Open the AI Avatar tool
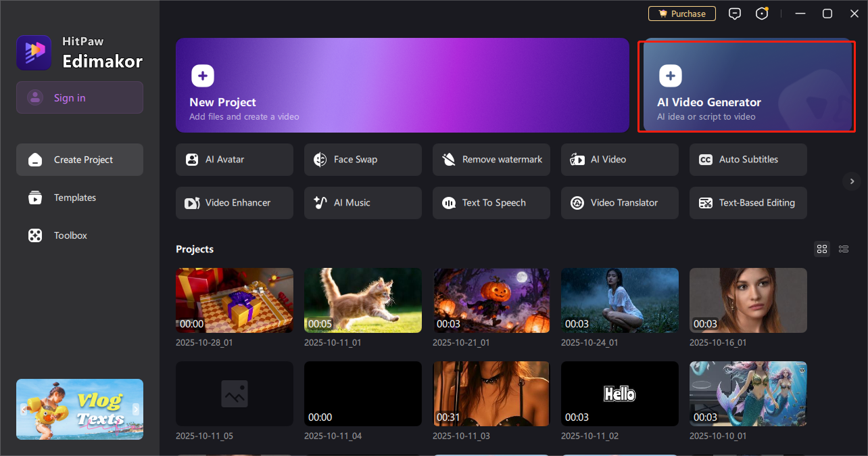Image resolution: width=868 pixels, height=456 pixels. [234, 160]
